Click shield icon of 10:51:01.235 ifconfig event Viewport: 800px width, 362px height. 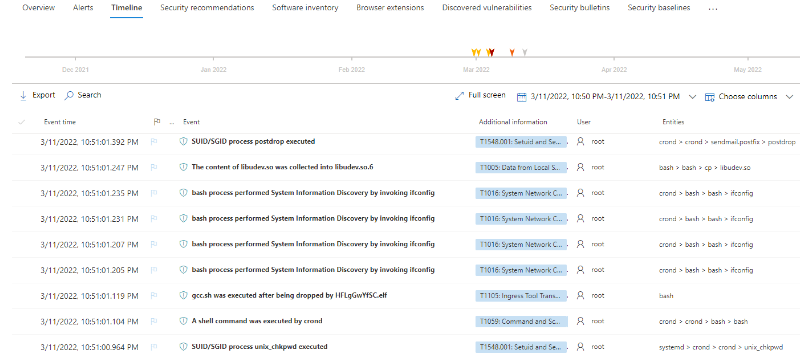point(184,193)
